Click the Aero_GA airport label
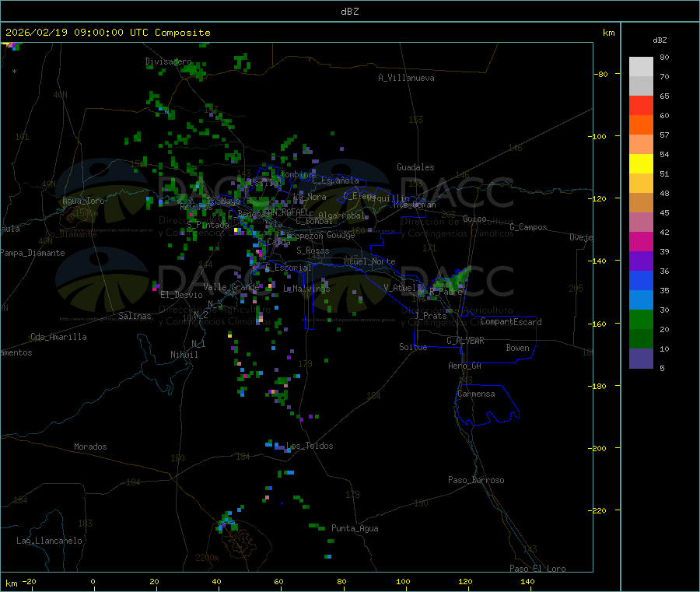700x592 pixels. (465, 366)
